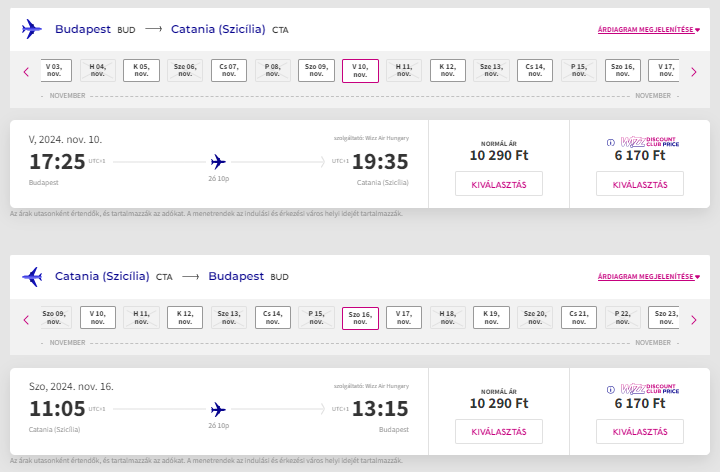Screen dimensions: 720x472
Task: Expand return 'Árdiagram megjelenítése' price chart
Action: pyautogui.click(x=646, y=277)
